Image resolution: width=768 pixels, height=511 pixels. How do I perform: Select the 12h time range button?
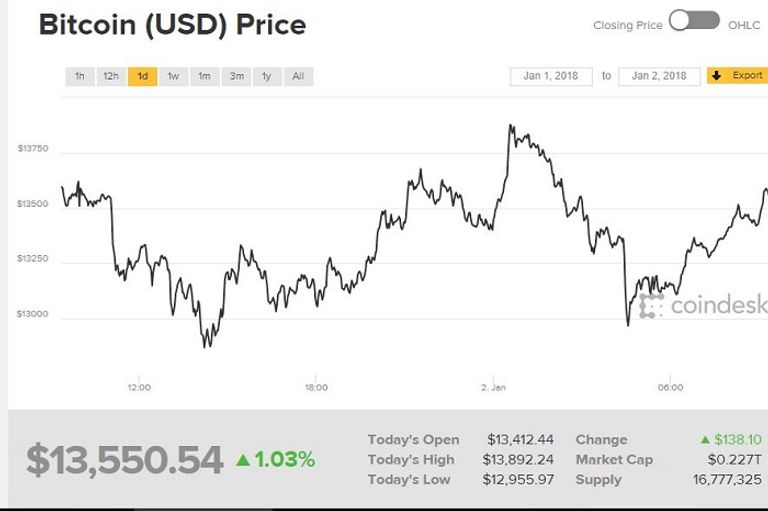coord(110,76)
